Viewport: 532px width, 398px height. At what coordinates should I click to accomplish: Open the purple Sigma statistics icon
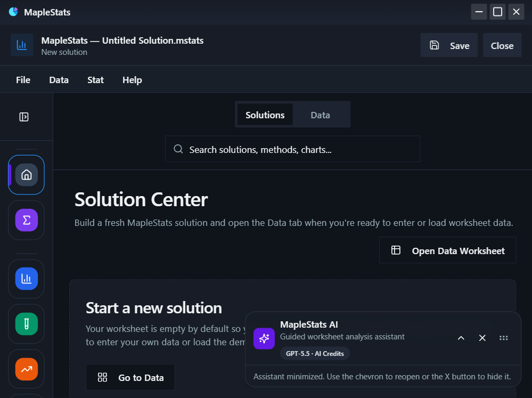[x=27, y=220]
